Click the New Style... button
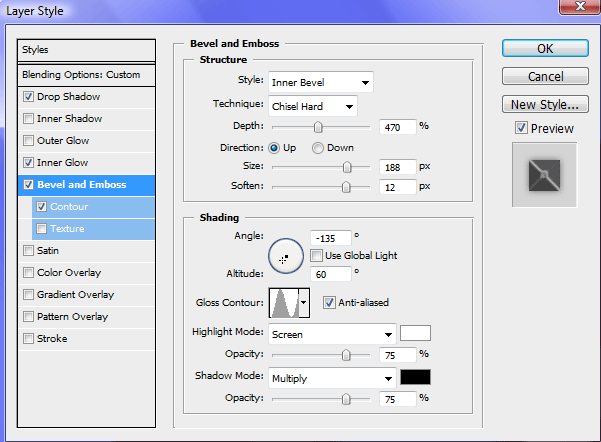The image size is (601, 442). (545, 104)
